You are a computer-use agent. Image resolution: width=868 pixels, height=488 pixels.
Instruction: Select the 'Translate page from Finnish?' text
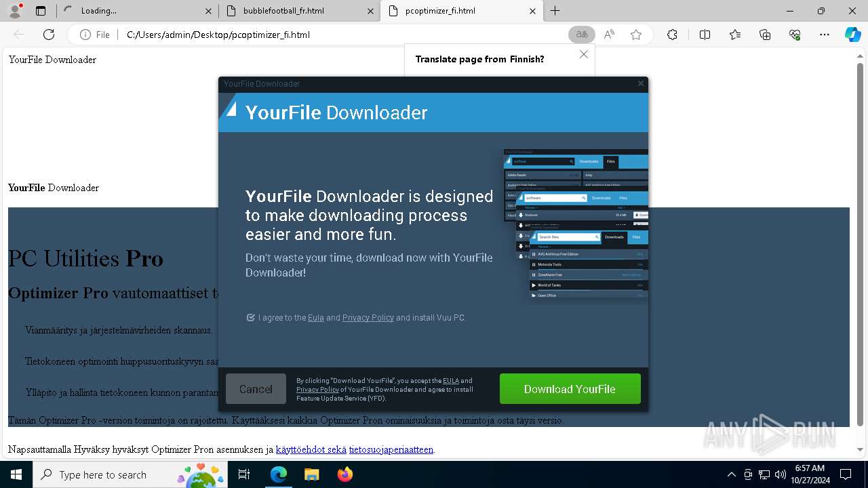point(479,59)
